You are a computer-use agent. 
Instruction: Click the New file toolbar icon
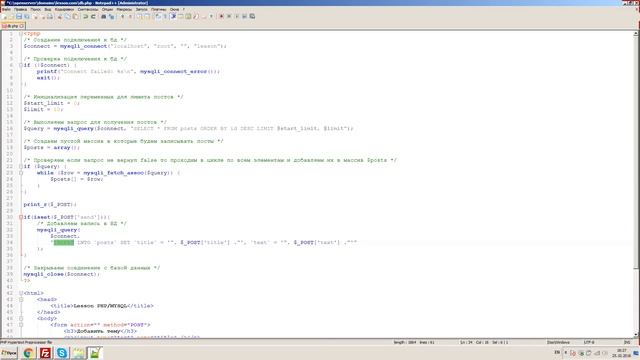coord(5,16)
